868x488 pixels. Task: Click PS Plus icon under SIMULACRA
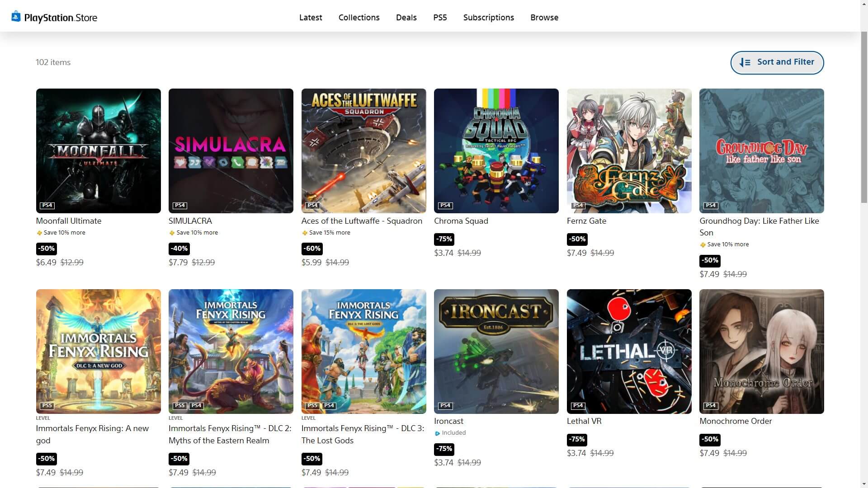pos(172,233)
